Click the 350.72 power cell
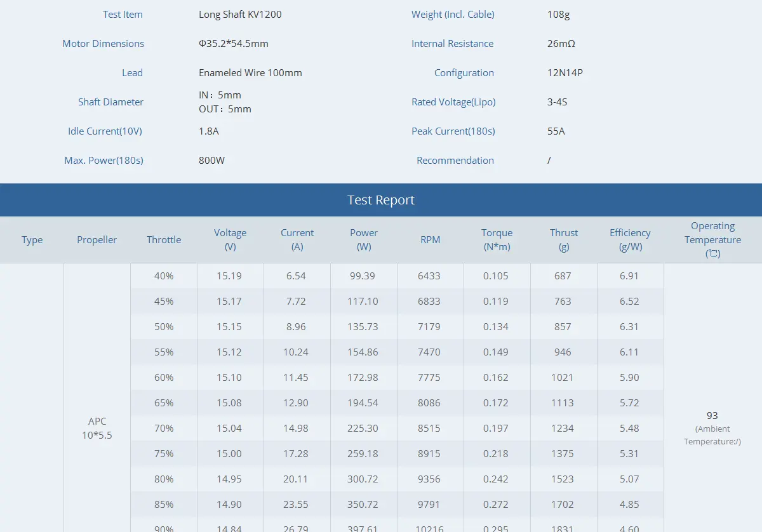Image resolution: width=762 pixels, height=532 pixels. (363, 504)
